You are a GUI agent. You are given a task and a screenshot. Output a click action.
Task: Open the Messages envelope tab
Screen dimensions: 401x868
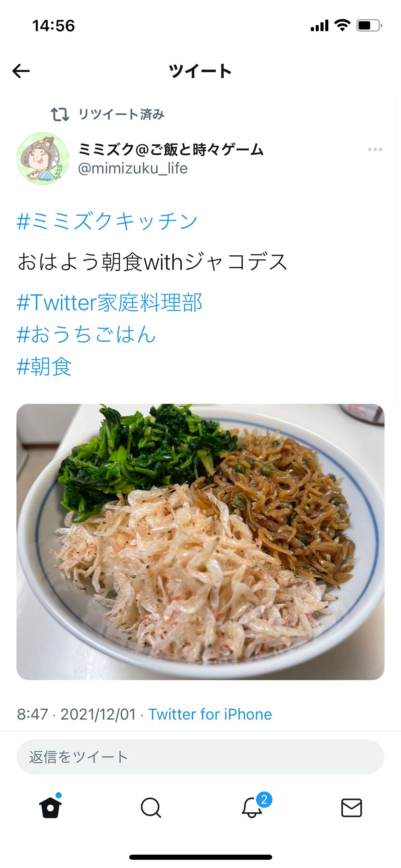pyautogui.click(x=352, y=808)
